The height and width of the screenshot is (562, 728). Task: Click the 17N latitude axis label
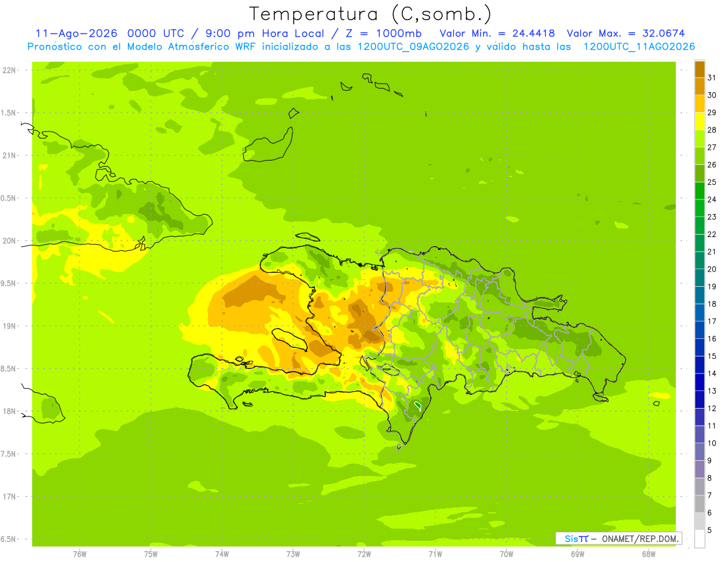coord(10,497)
